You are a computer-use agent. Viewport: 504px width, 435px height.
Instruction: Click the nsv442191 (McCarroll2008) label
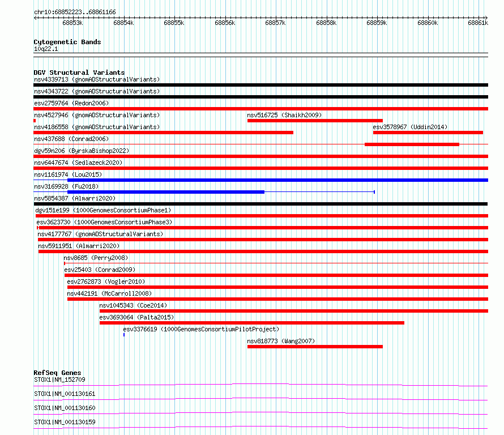[x=109, y=293]
